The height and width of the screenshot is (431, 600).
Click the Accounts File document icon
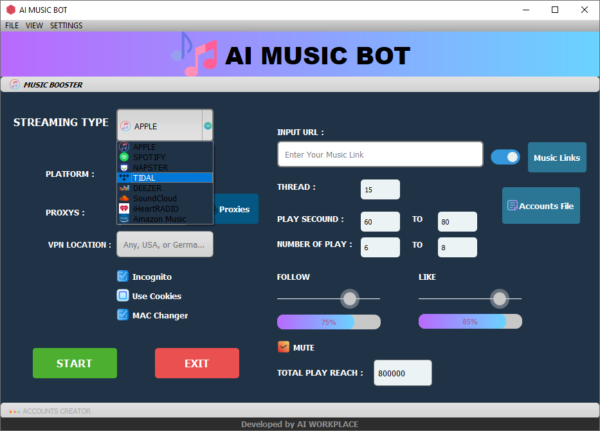point(512,206)
